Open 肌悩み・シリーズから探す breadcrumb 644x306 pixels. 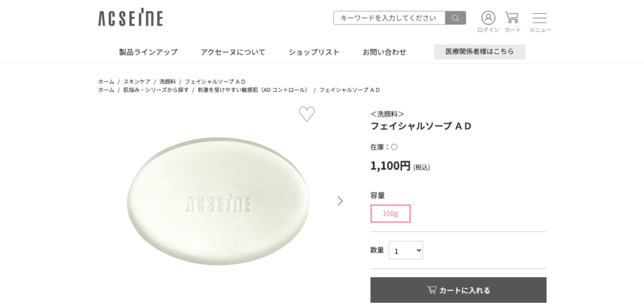coord(156,90)
